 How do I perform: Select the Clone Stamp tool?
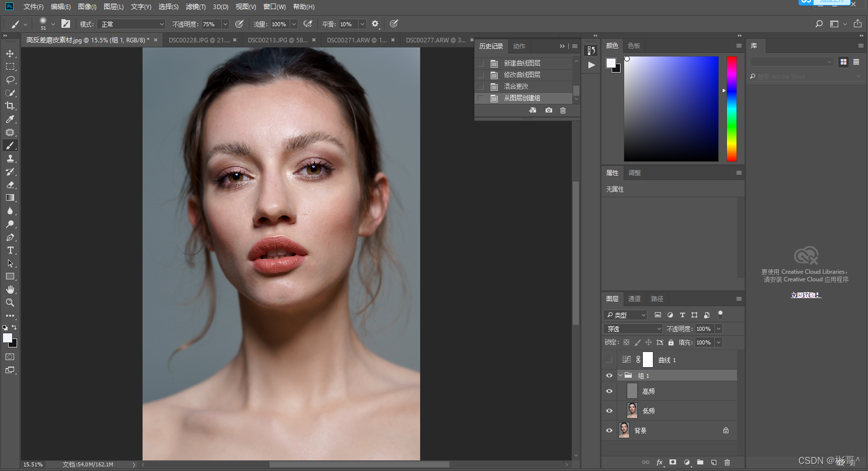coord(10,158)
